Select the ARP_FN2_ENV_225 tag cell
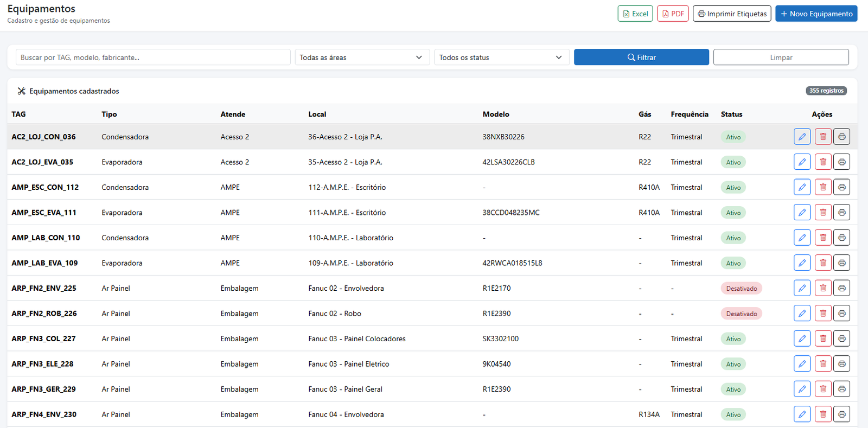The height and width of the screenshot is (428, 868). [44, 288]
